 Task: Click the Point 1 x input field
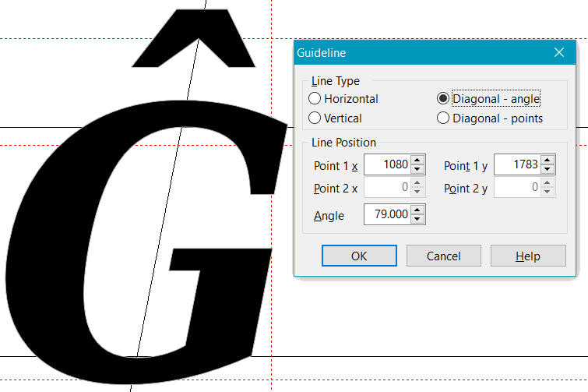pos(387,164)
